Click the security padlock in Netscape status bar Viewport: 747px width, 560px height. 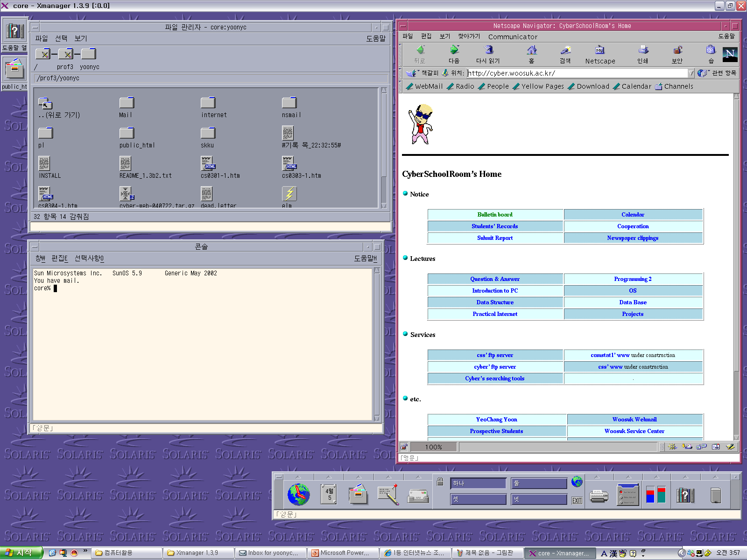coord(404,447)
